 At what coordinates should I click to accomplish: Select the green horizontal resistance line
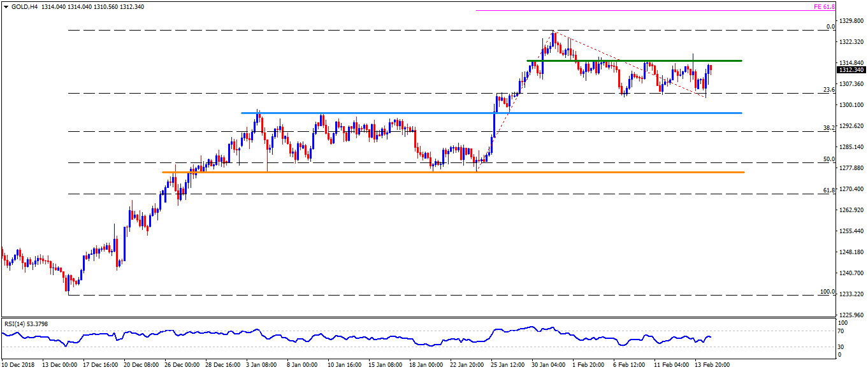637,61
